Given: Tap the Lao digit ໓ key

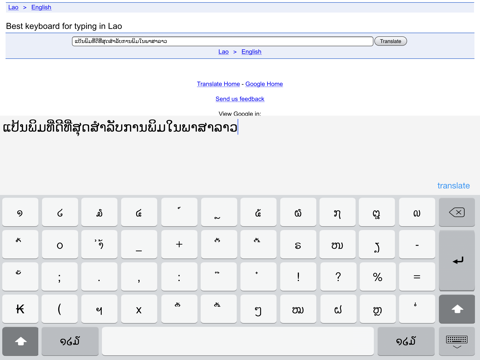Looking at the screenshot, I should pos(99,212).
